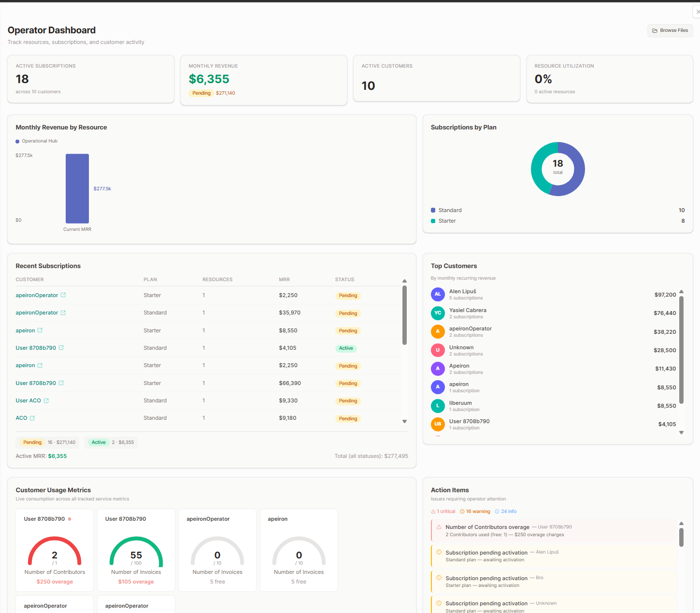Click the $97,200 amount for Alen Lipuš

(x=665, y=295)
